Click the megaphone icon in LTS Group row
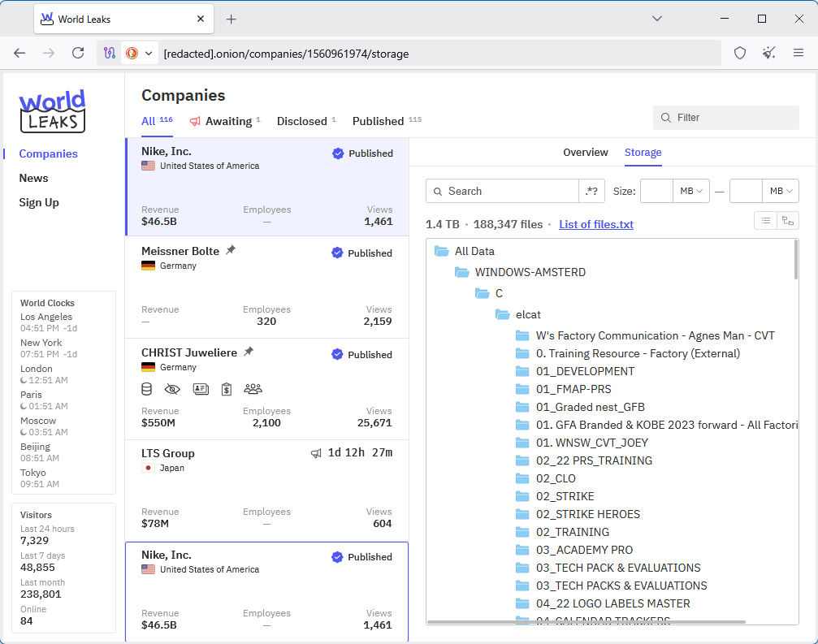 316,454
